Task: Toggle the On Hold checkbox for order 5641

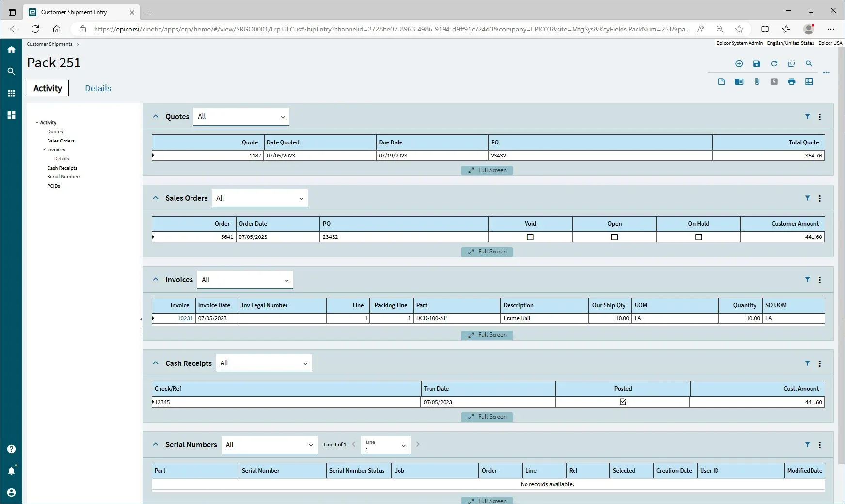Action: [698, 237]
